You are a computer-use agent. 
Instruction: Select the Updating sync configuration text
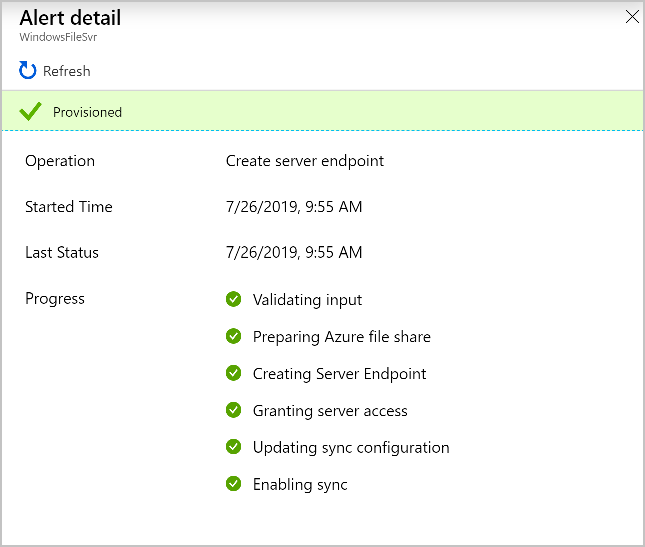click(x=351, y=448)
